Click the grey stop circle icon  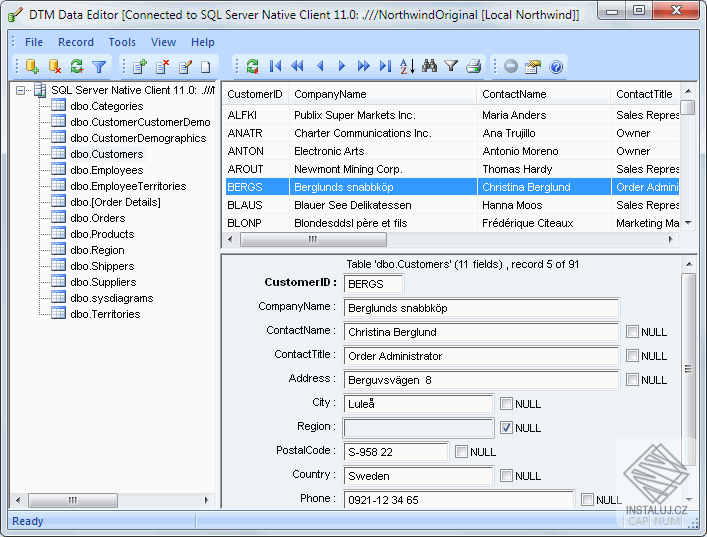pos(511,66)
